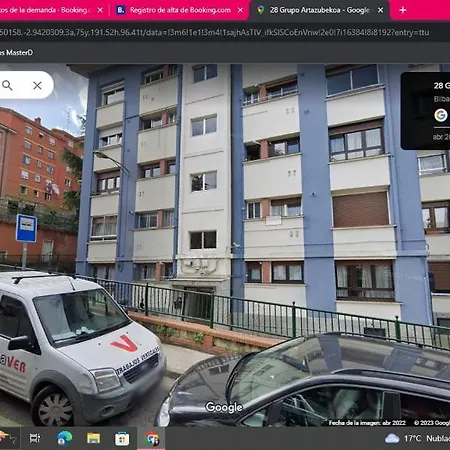Clear the Maps search with the X icon
This screenshot has width=450, height=450.
point(37,86)
